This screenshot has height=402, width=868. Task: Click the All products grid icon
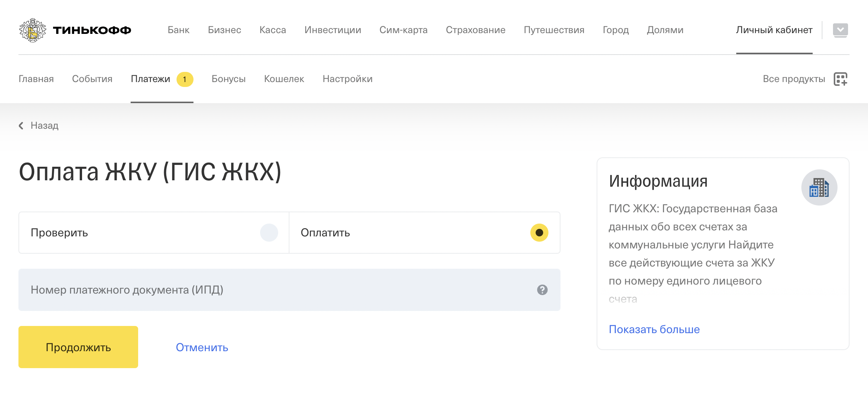[x=841, y=79]
